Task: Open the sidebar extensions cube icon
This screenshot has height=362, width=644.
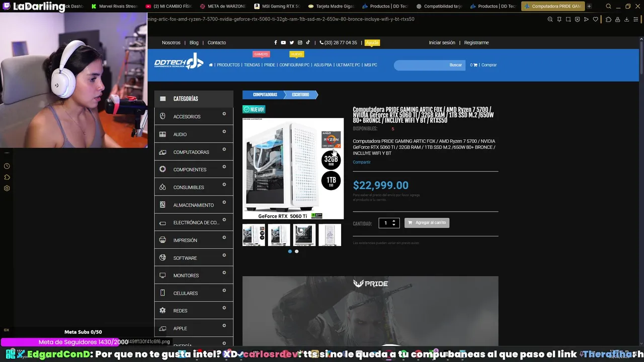Action: (x=7, y=177)
